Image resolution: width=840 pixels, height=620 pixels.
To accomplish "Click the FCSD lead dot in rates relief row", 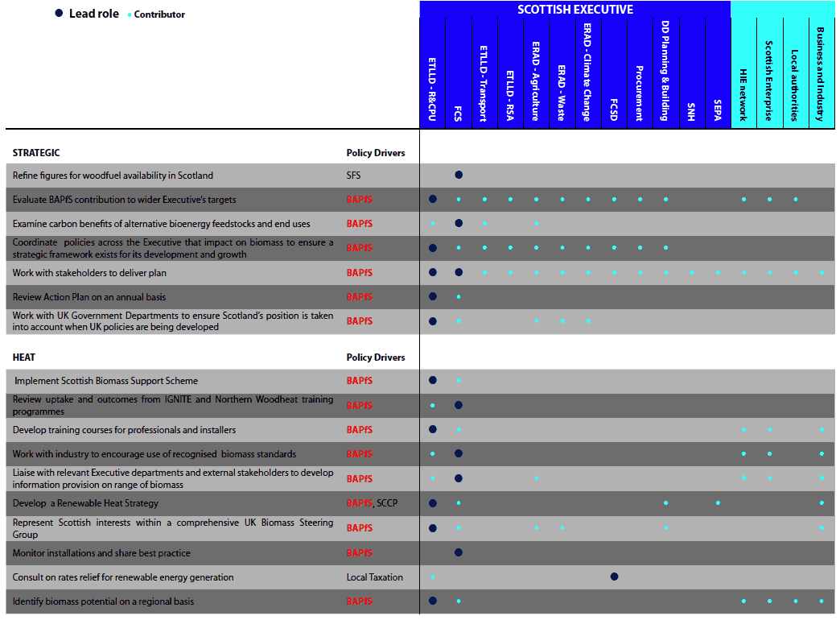I will click(x=615, y=577).
